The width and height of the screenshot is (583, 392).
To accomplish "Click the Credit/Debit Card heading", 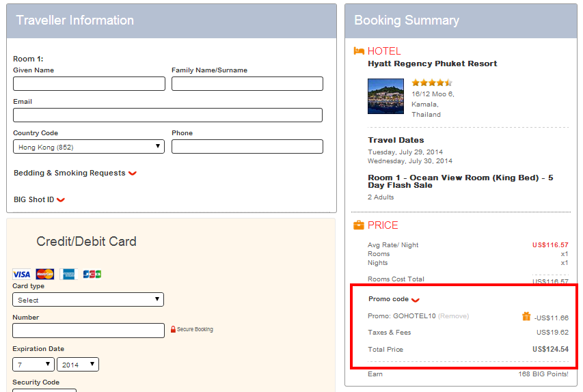I will [x=86, y=242].
